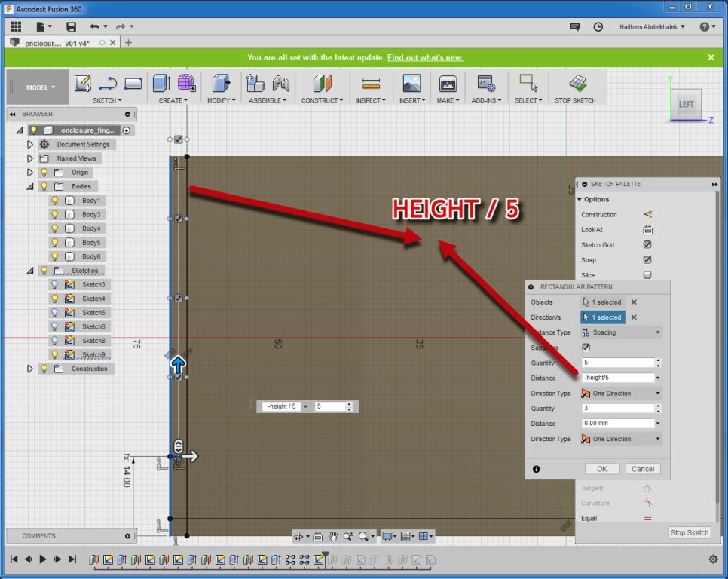Open the INSPECT menu
The width and height of the screenshot is (728, 579).
371,100
